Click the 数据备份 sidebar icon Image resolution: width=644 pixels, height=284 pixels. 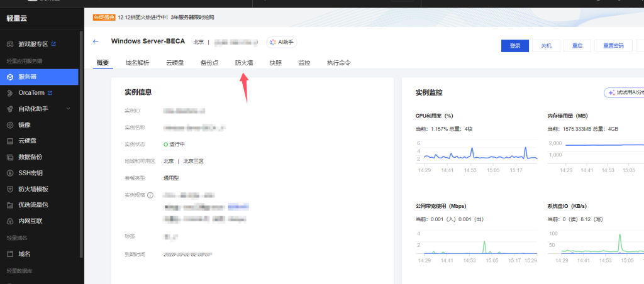tap(10, 157)
